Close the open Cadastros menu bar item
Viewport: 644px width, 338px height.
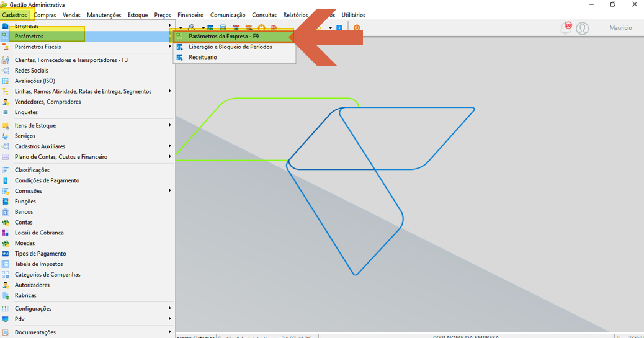click(14, 15)
